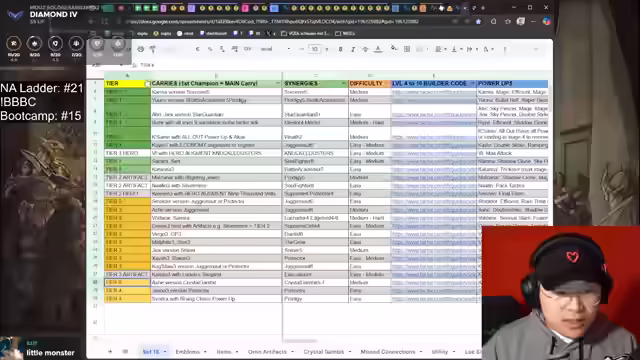Open horizontal align dropdown
This screenshot has width=640, height=360.
tap(440, 49)
